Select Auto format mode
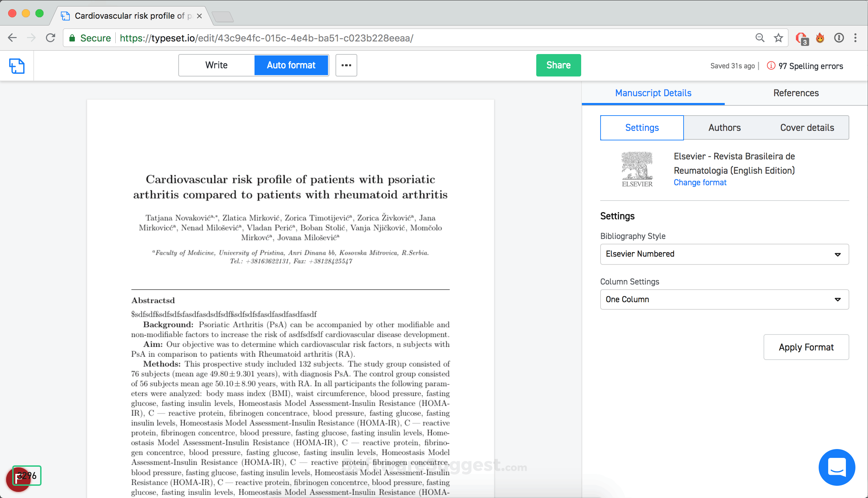 (x=291, y=65)
